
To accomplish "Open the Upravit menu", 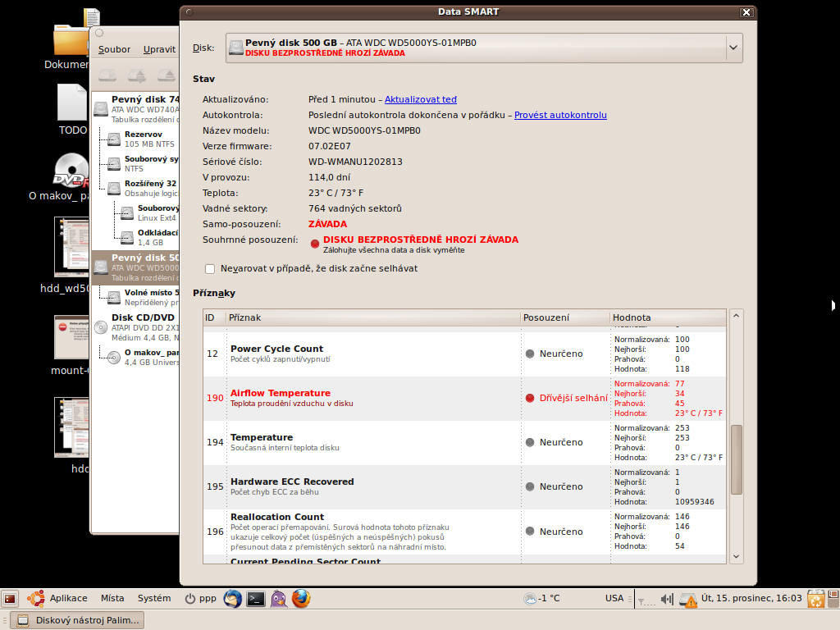I will (x=159, y=49).
